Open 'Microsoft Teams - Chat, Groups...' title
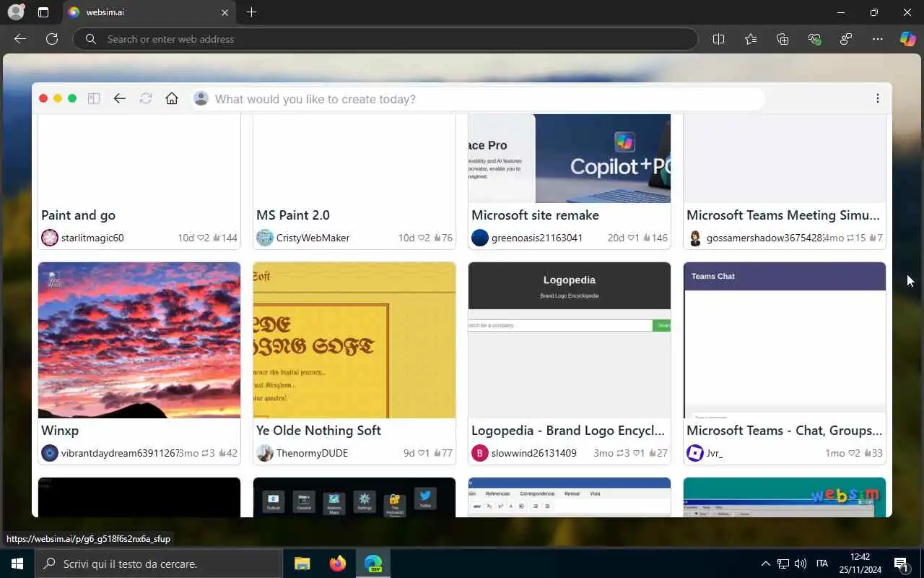This screenshot has width=924, height=578. coord(784,431)
